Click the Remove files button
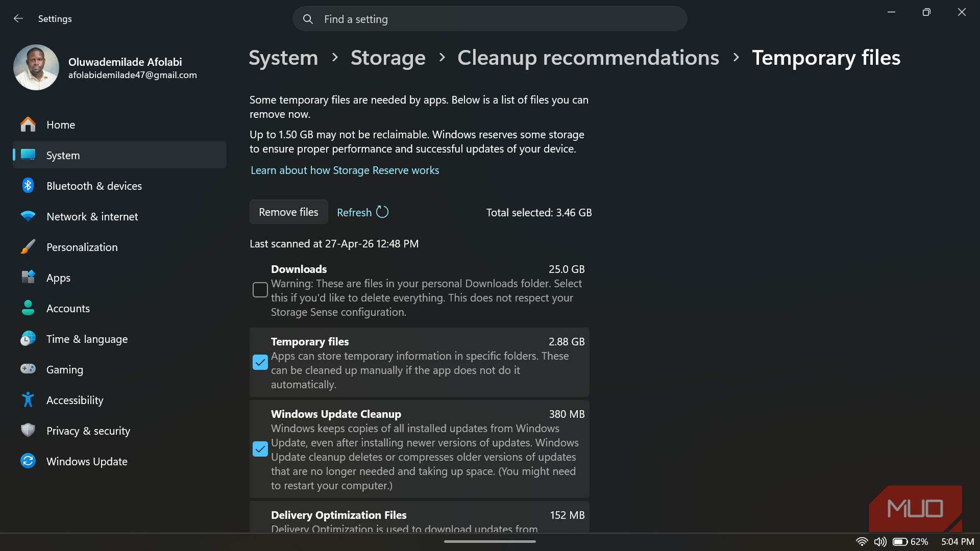This screenshot has width=980, height=551. [x=288, y=212]
